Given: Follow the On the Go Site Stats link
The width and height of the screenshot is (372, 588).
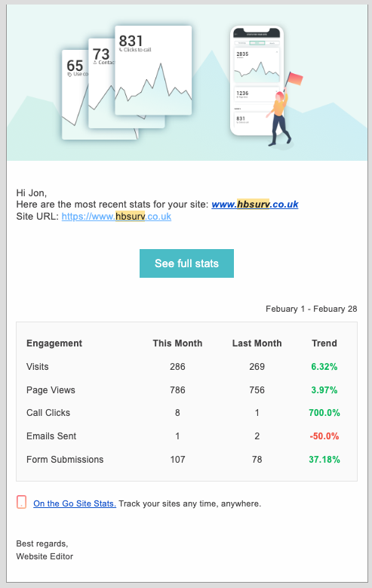Looking at the screenshot, I should (75, 503).
